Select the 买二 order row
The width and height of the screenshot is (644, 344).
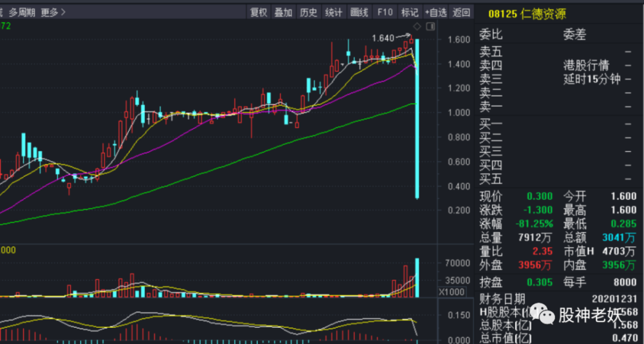(x=556, y=138)
